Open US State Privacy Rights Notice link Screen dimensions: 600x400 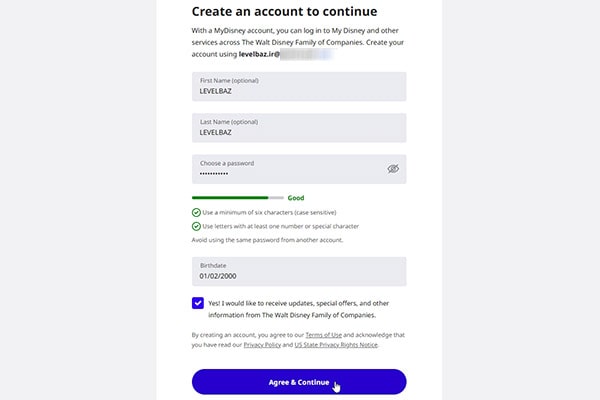336,345
